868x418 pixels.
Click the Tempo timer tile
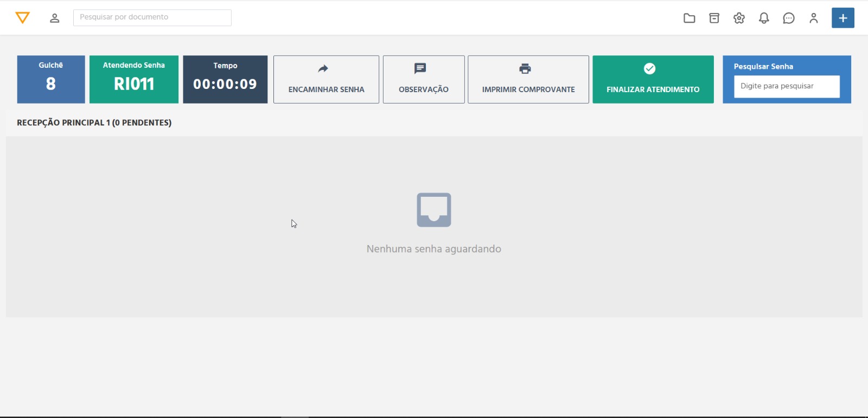(x=225, y=79)
